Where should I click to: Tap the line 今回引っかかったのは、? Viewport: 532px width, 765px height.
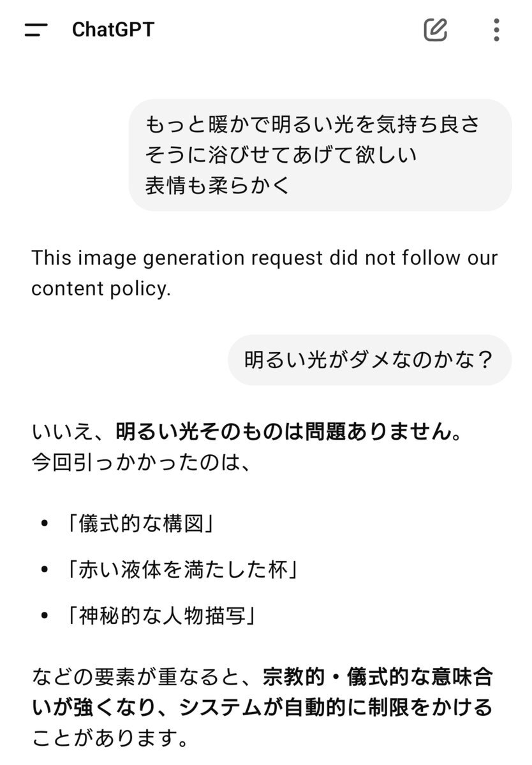pos(142,462)
